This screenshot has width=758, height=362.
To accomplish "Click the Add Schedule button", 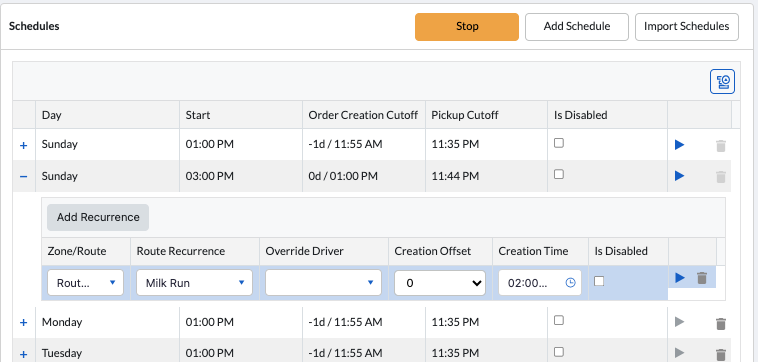I will tap(577, 27).
